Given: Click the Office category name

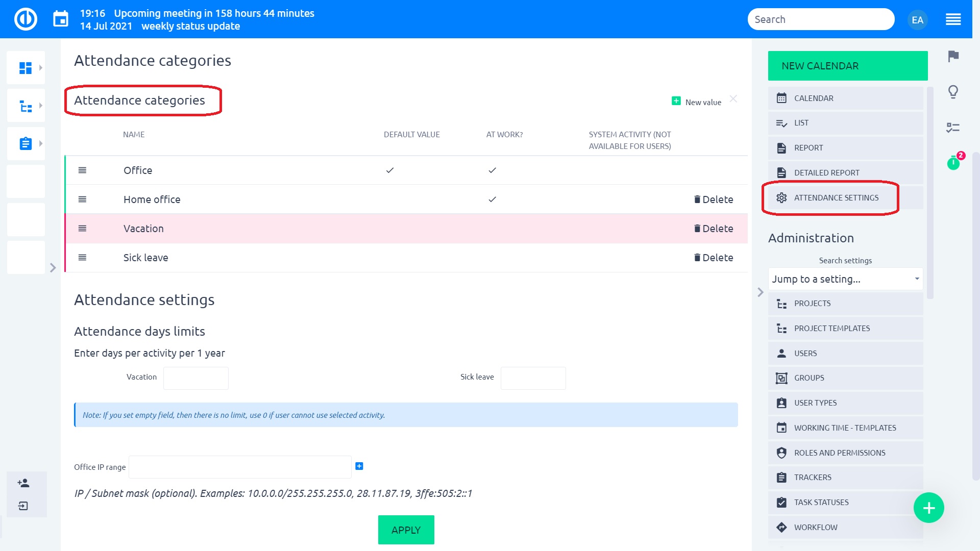Looking at the screenshot, I should coord(138,170).
